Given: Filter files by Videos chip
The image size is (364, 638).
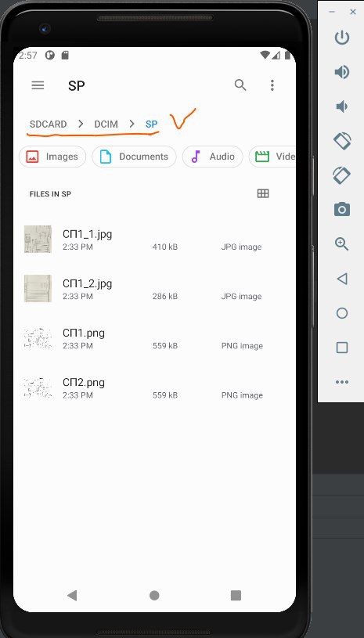Looking at the screenshot, I should 272,157.
